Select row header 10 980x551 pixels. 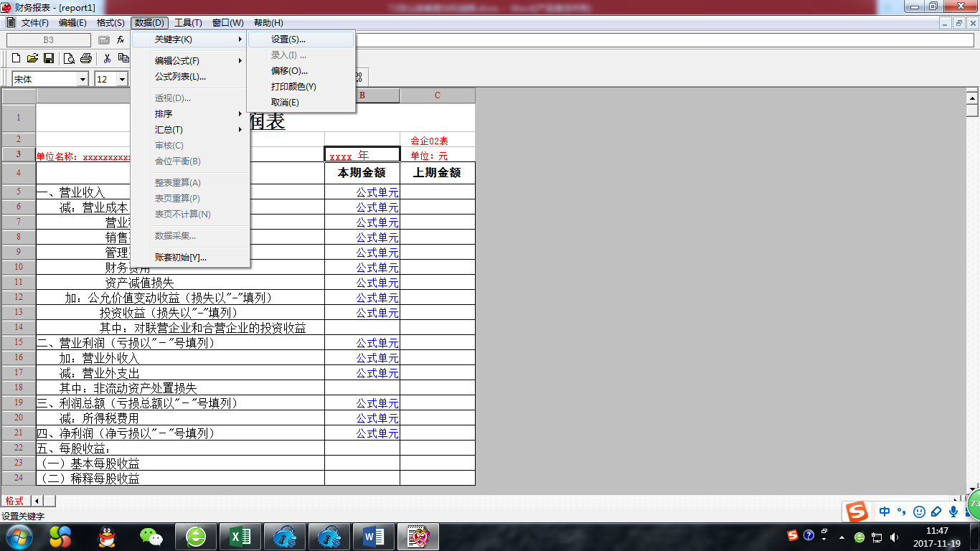pyautogui.click(x=19, y=267)
